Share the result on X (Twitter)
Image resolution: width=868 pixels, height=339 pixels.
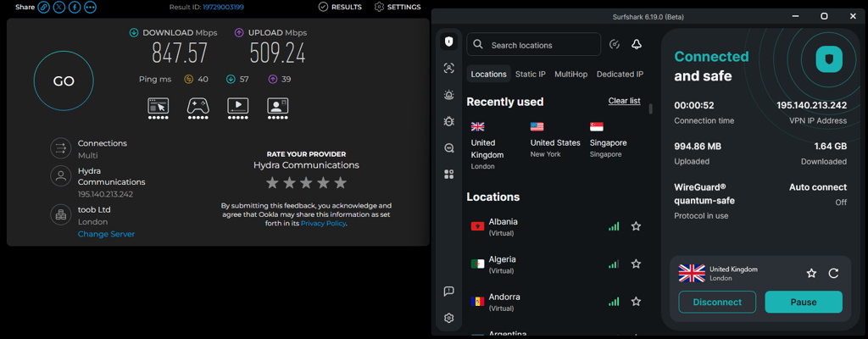(x=58, y=7)
